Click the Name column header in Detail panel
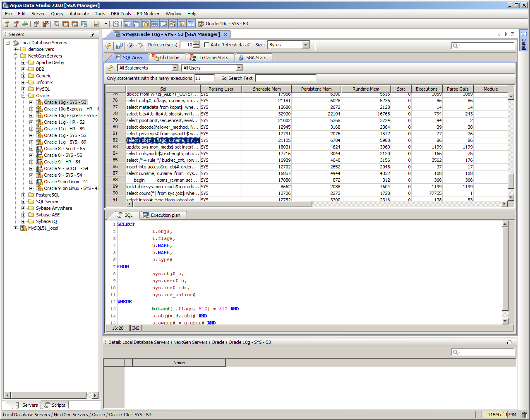The height and width of the screenshot is (420, 530). (179, 362)
